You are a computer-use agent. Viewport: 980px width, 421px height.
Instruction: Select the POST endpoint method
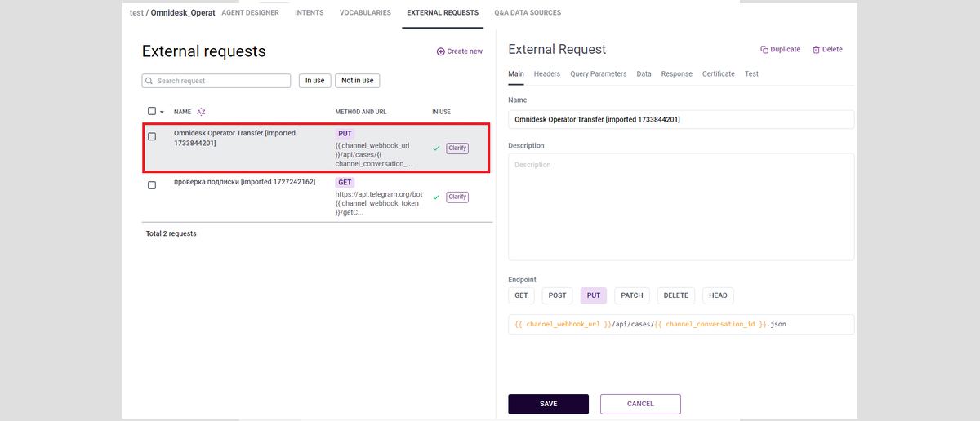[x=557, y=295]
